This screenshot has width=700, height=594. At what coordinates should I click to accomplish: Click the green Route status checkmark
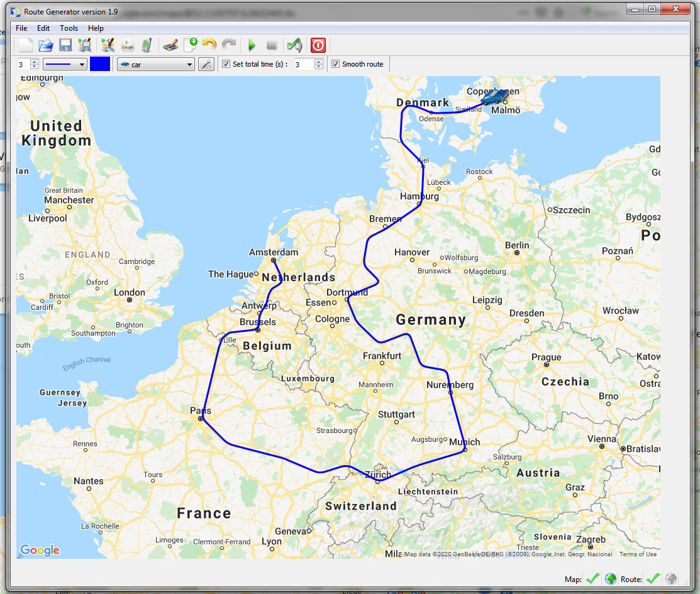(653, 579)
